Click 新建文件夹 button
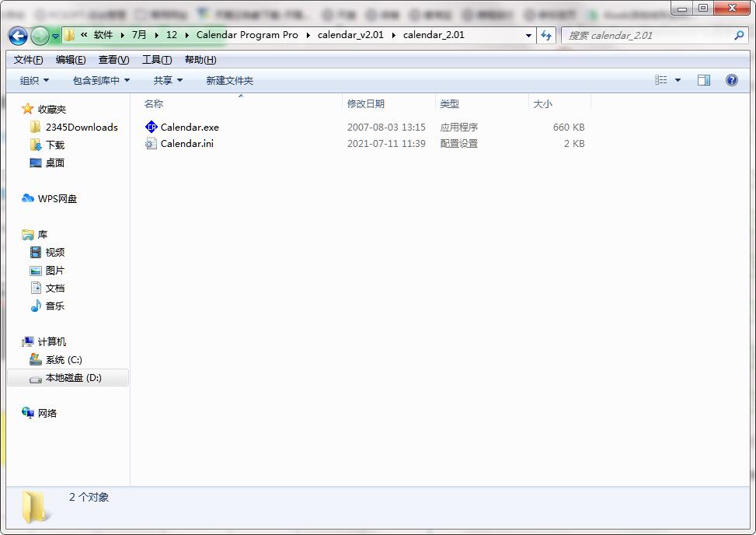756x535 pixels. [x=229, y=81]
